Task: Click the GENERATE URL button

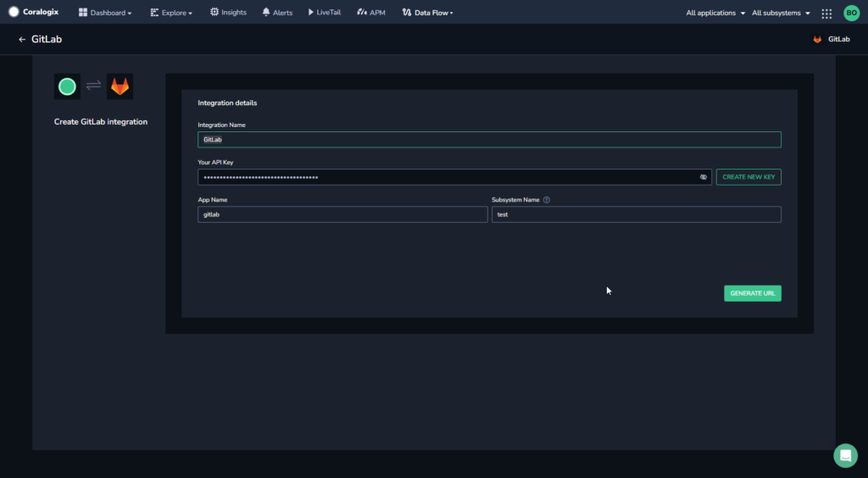Action: (753, 293)
